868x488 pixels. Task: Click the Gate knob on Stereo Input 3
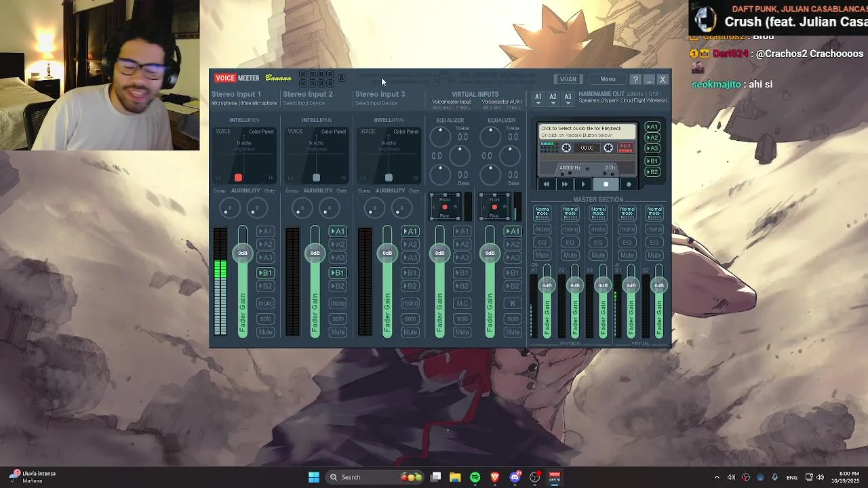[x=401, y=209]
